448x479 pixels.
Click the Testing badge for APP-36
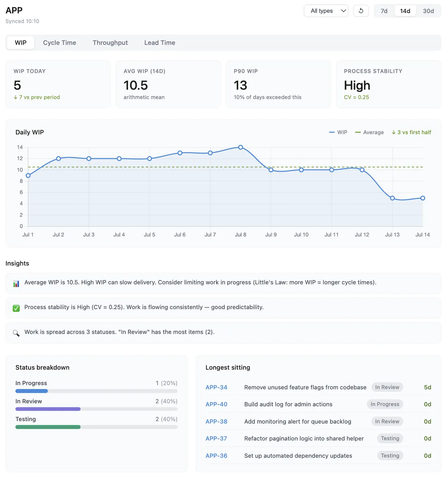[390, 455]
